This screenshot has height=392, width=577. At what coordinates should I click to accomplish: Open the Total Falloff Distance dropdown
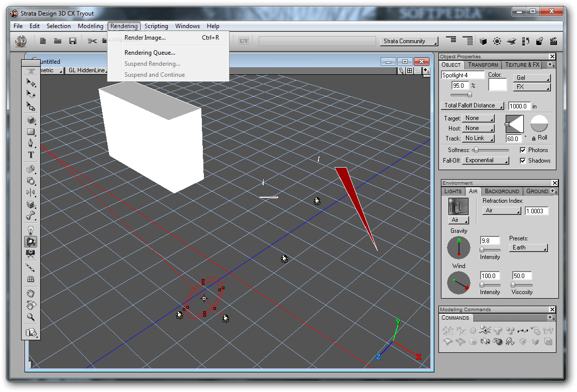point(473,105)
